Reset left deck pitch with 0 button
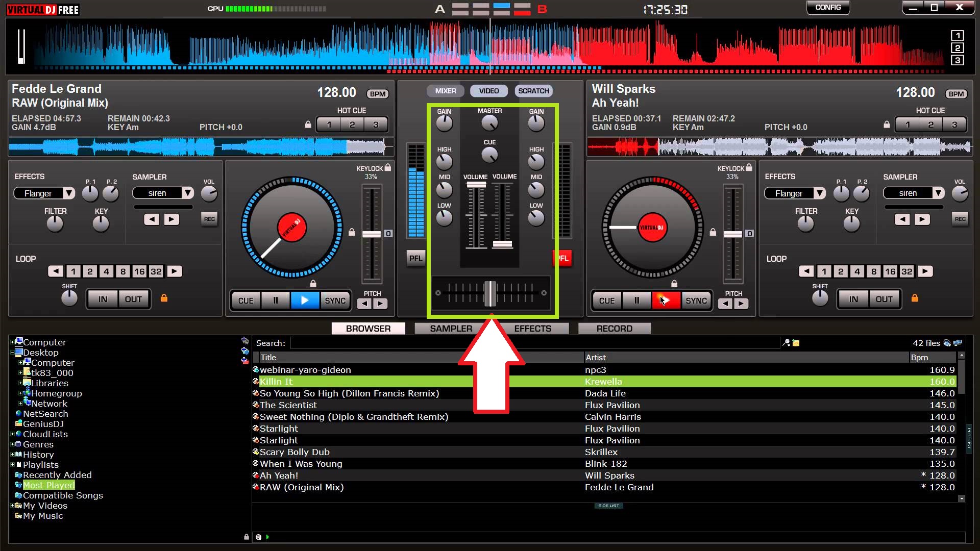This screenshot has height=551, width=980. 388,233
